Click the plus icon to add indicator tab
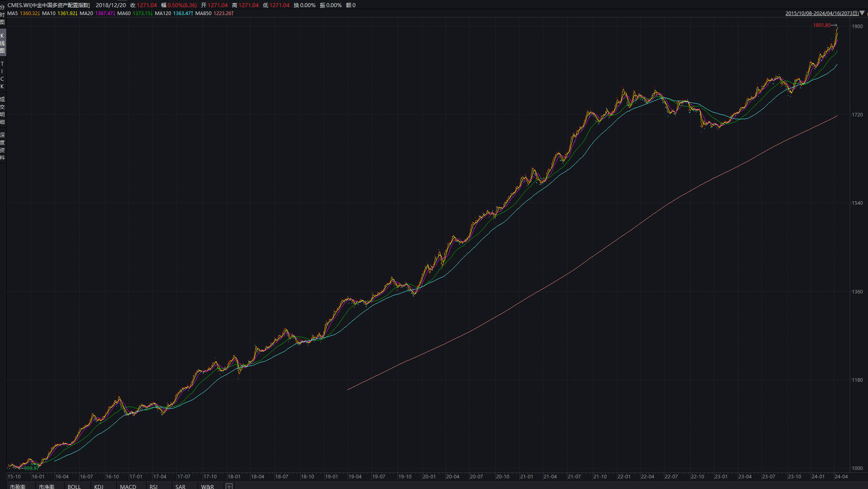Image resolution: width=868 pixels, height=489 pixels. pos(229,486)
